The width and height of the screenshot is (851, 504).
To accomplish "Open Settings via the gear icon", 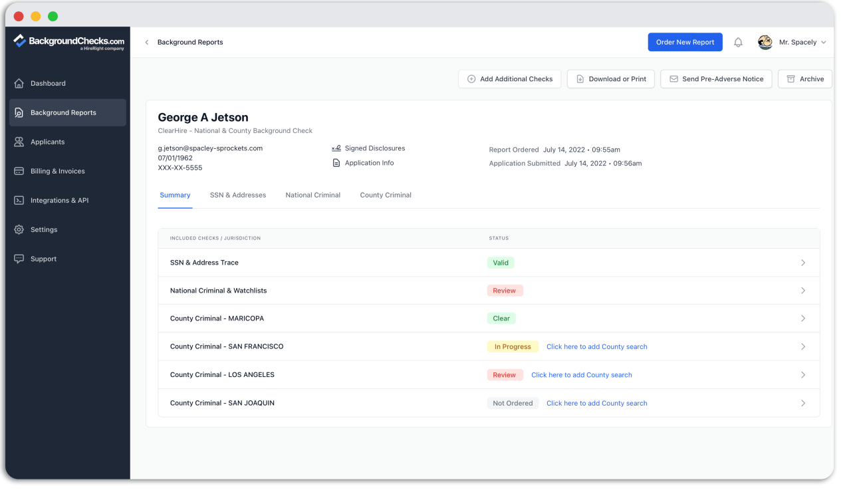I will coord(19,229).
